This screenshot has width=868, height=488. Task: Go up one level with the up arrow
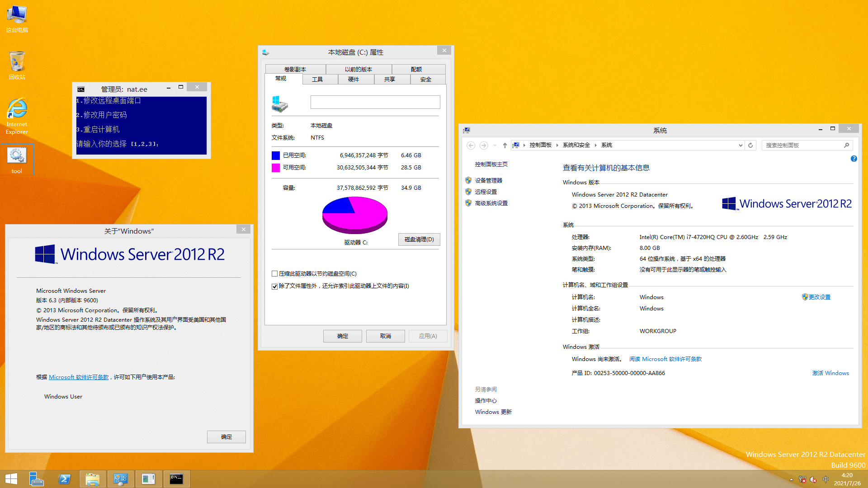pos(505,145)
